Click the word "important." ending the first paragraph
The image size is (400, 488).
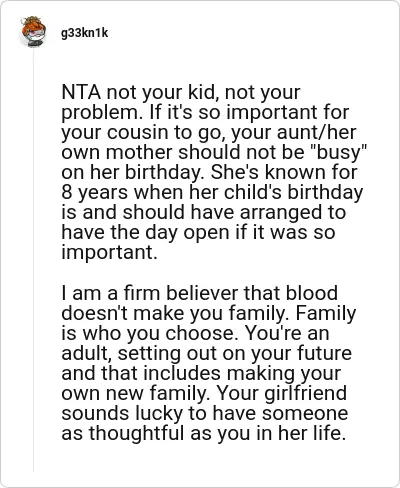[x=109, y=253]
